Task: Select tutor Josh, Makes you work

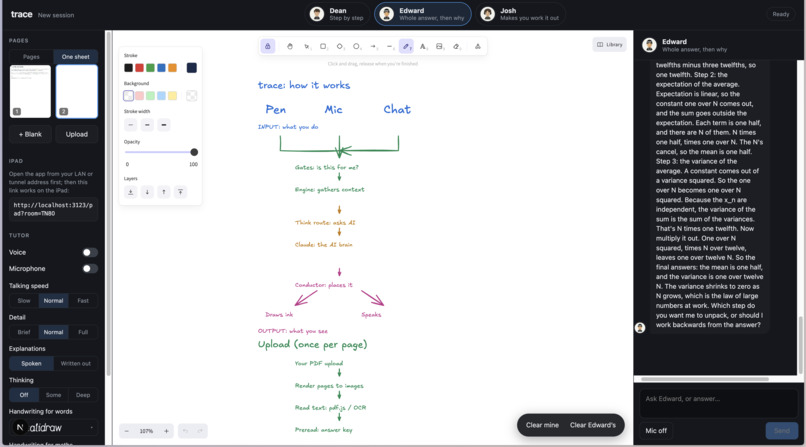Action: (x=520, y=14)
